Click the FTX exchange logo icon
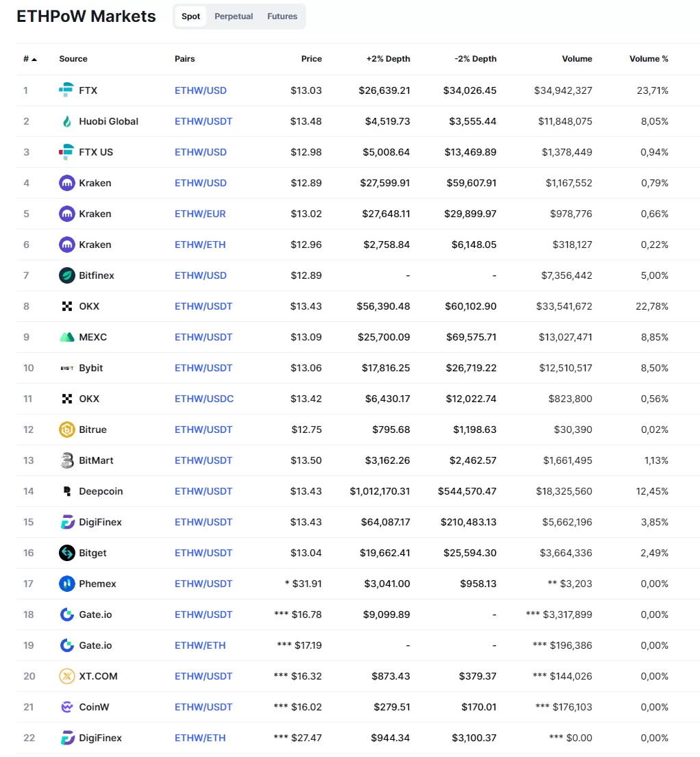Image resolution: width=700 pixels, height=757 pixels. [x=66, y=90]
